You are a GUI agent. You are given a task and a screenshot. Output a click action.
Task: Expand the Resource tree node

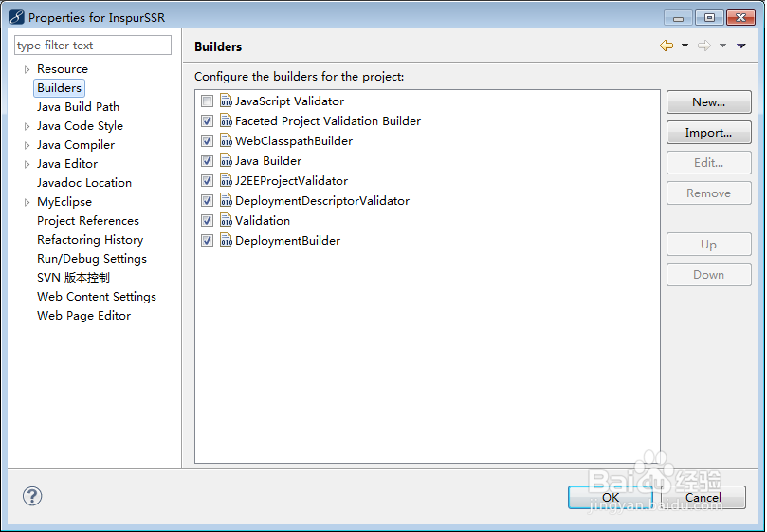point(27,69)
